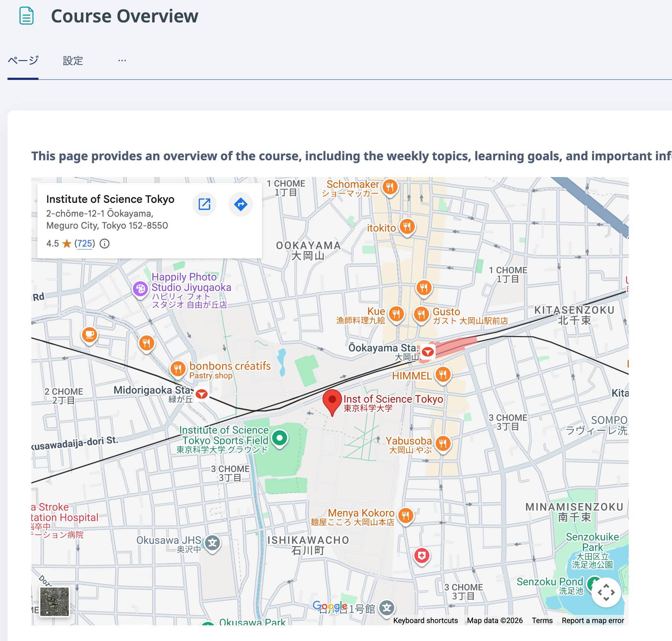
Task: Open the 725 reviews link
Action: [85, 244]
